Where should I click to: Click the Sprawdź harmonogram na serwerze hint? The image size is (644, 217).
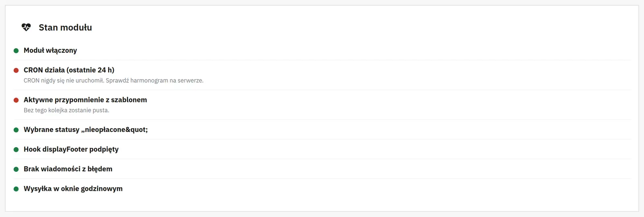click(166, 81)
